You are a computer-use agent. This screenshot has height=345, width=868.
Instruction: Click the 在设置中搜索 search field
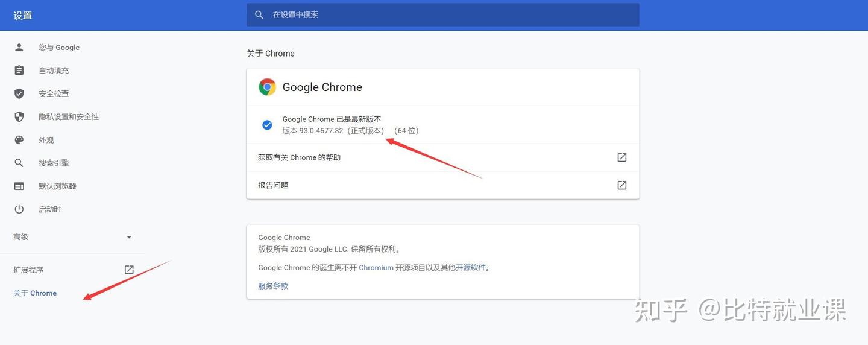pyautogui.click(x=443, y=14)
